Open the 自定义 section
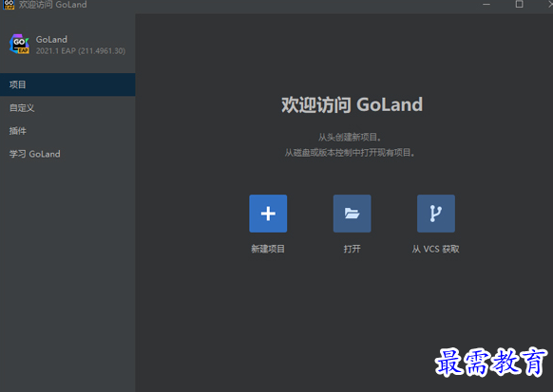Viewport: 553px width, 392px height. click(x=67, y=108)
